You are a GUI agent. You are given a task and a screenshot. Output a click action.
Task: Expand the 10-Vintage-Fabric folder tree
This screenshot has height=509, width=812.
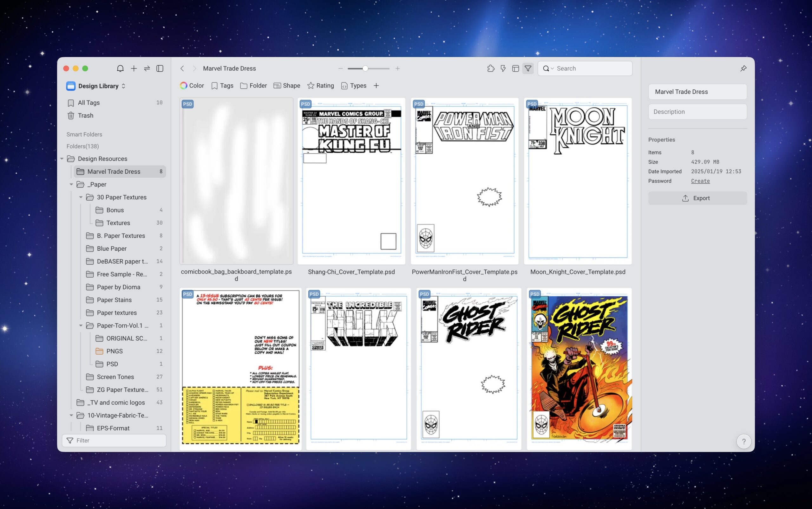[71, 415]
